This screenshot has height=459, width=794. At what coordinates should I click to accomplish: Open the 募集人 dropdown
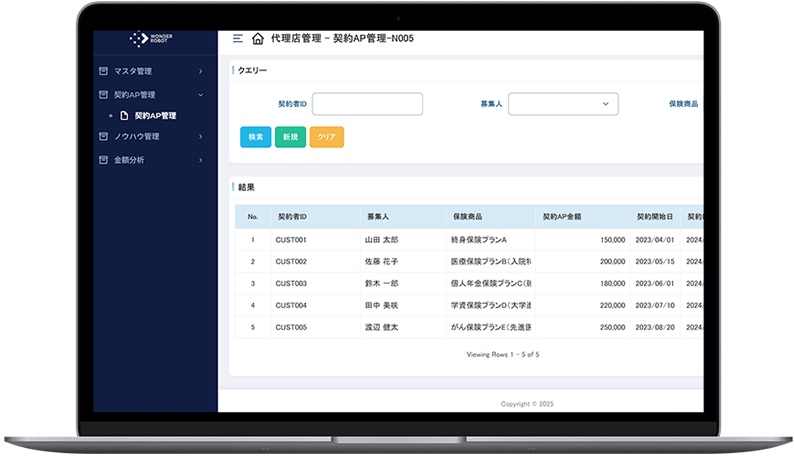pos(563,104)
